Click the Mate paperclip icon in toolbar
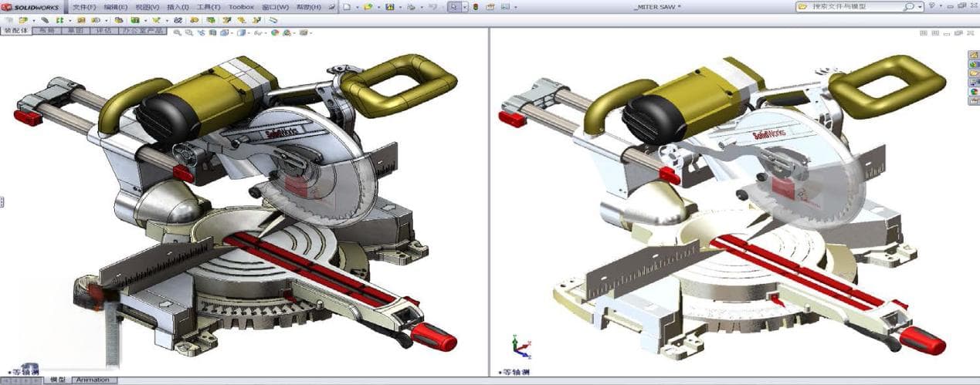The height and width of the screenshot is (385, 980). [x=45, y=20]
